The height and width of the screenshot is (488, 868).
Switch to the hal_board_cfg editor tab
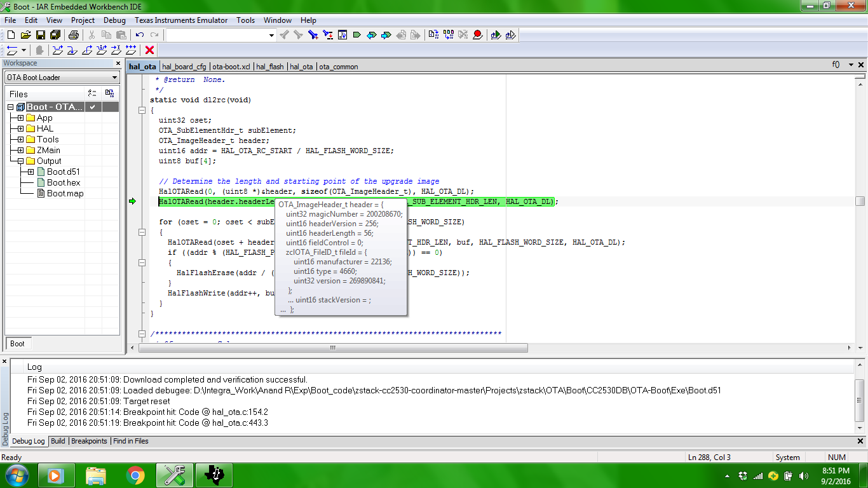[184, 67]
